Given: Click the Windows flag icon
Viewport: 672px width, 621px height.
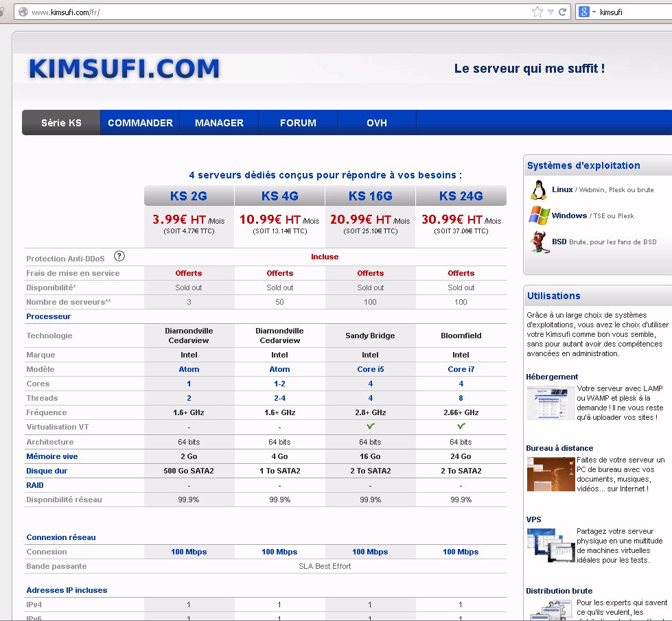Looking at the screenshot, I should 539,215.
